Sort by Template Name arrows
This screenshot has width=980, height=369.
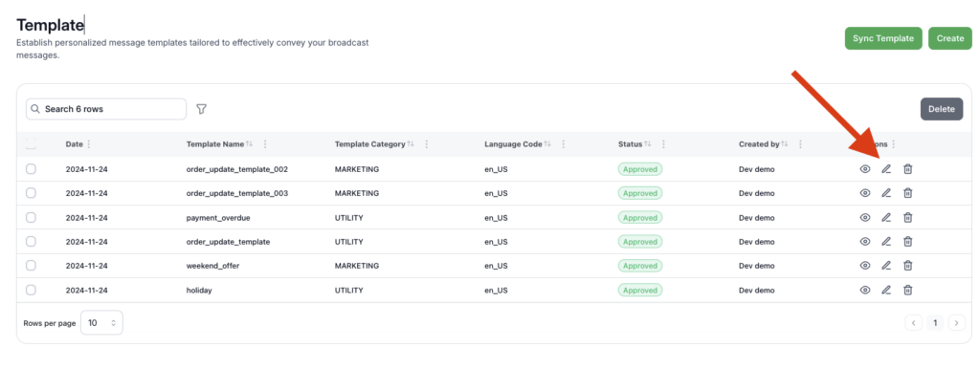click(250, 144)
